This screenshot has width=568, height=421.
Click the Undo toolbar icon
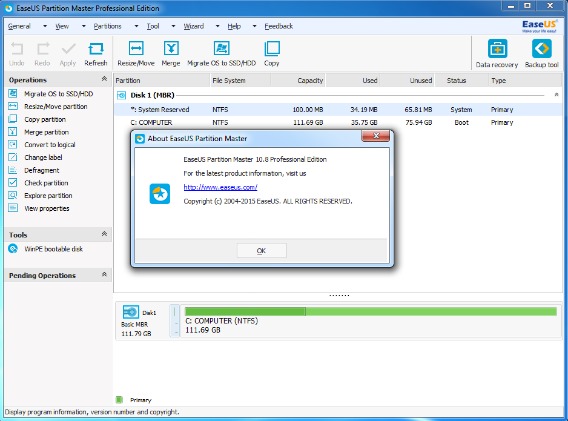17,53
